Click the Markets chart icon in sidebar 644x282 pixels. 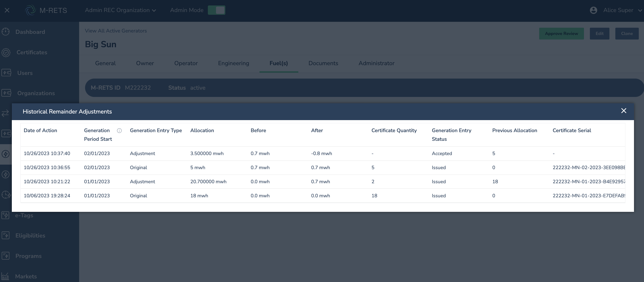pos(5,276)
